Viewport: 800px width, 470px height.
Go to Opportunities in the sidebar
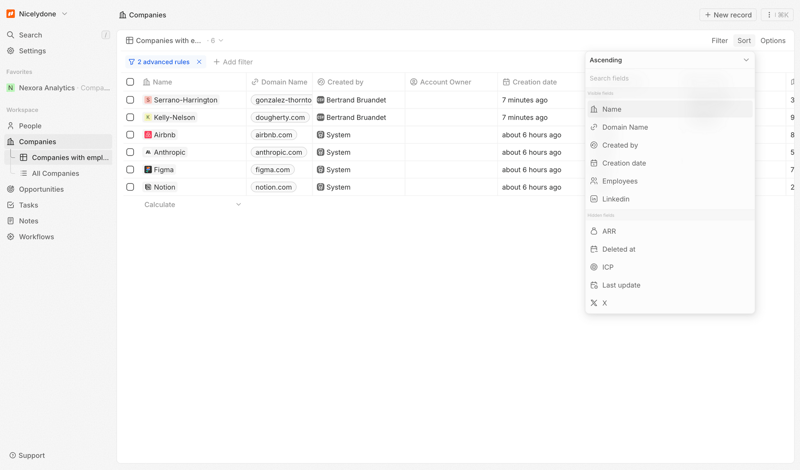[x=58, y=189]
